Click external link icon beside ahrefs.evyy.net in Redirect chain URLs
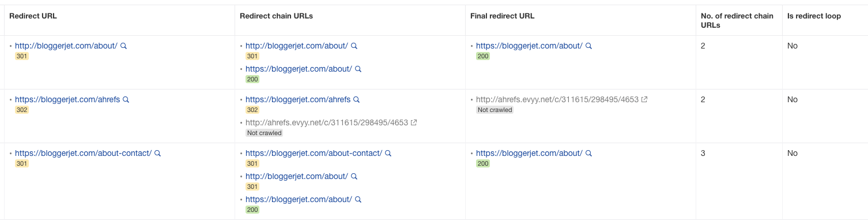The image size is (868, 220). (x=414, y=122)
